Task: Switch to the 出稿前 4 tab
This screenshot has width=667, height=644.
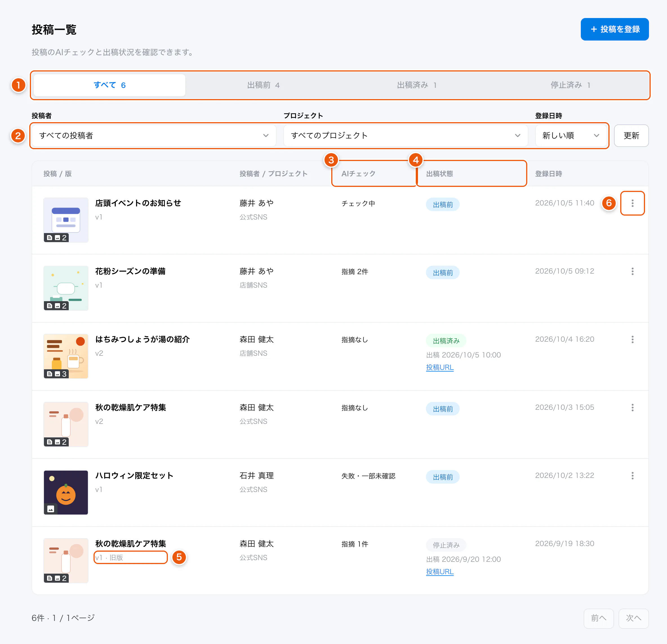Action: [x=263, y=85]
